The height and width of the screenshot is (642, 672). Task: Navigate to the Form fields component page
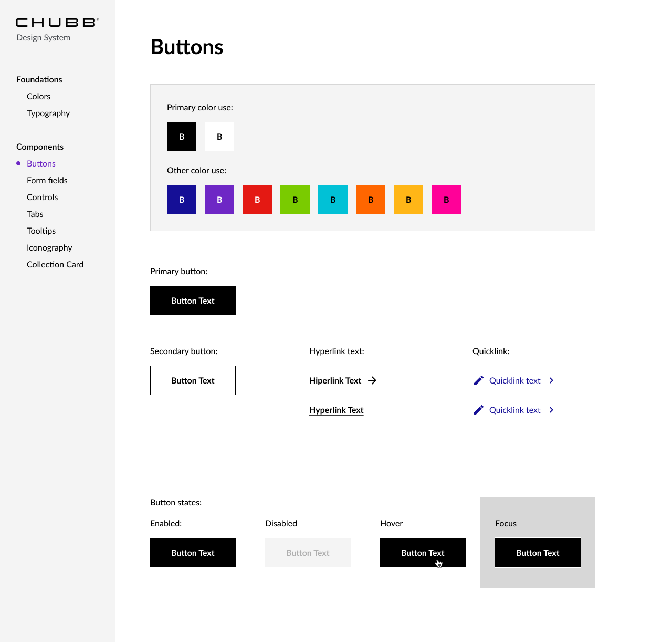[47, 180]
